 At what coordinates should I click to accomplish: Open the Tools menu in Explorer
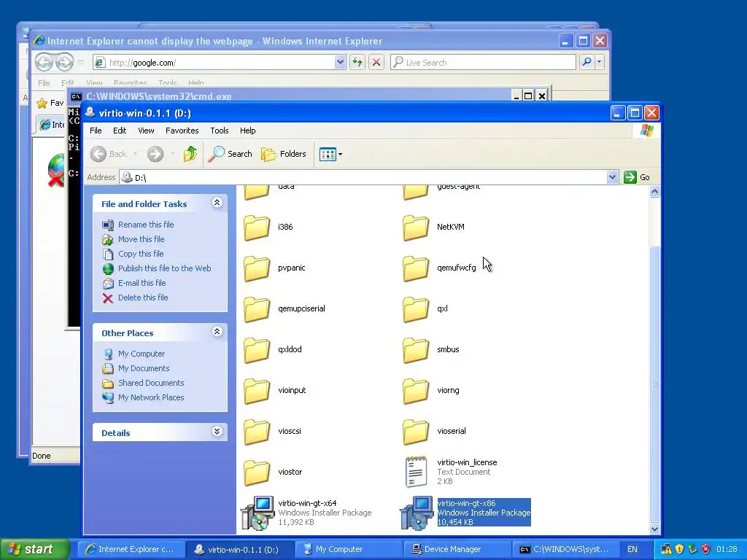220,131
